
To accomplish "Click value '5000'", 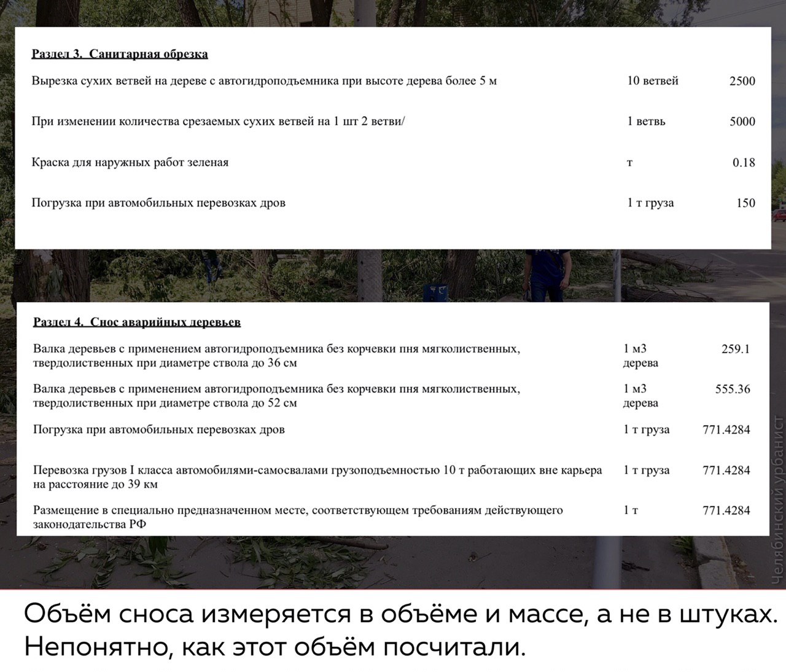I will (x=742, y=122).
